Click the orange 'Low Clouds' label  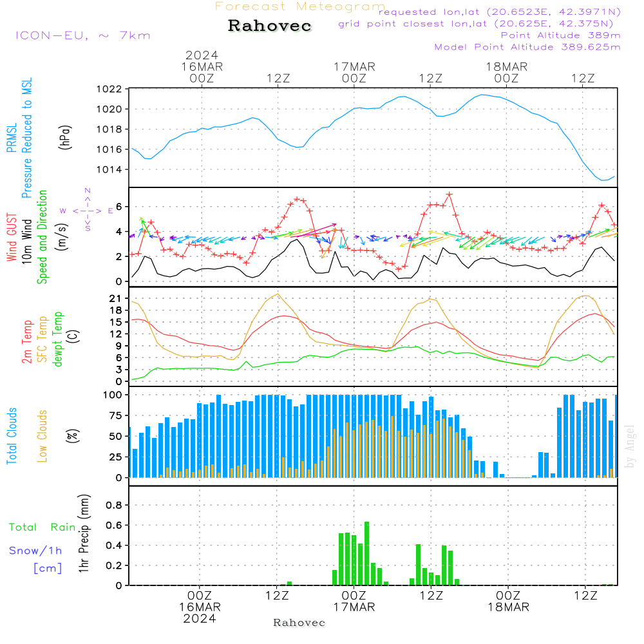tap(43, 436)
